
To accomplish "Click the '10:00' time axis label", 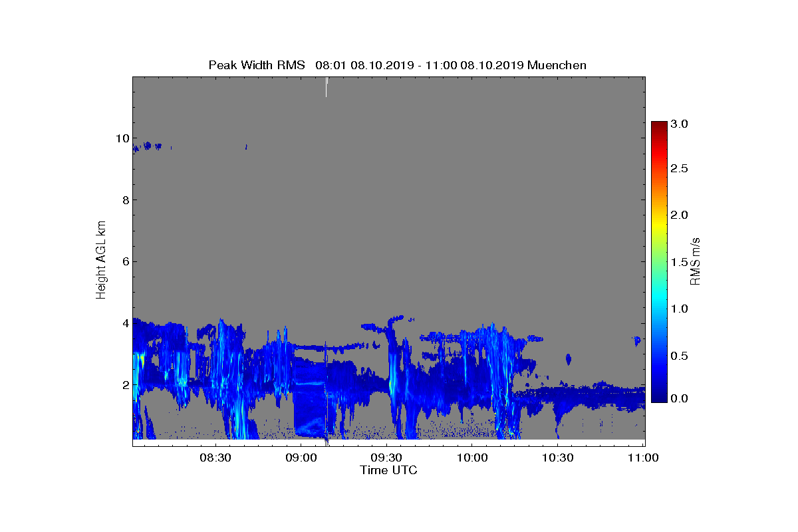I will [x=471, y=458].
